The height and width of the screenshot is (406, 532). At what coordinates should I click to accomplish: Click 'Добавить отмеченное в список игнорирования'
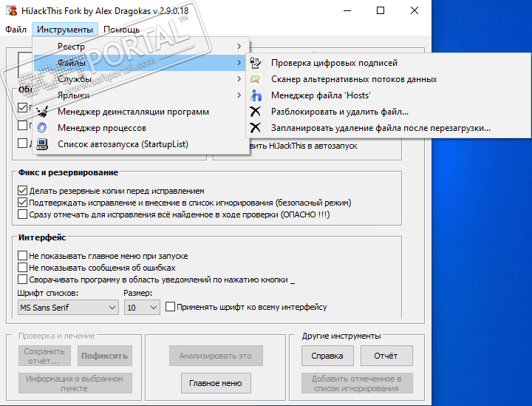coord(357,383)
